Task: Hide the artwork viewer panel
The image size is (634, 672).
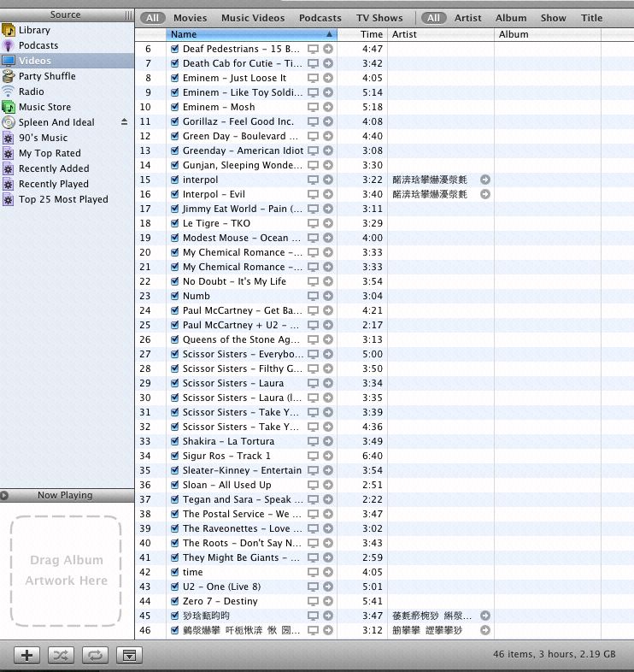Action: pyautogui.click(x=129, y=655)
